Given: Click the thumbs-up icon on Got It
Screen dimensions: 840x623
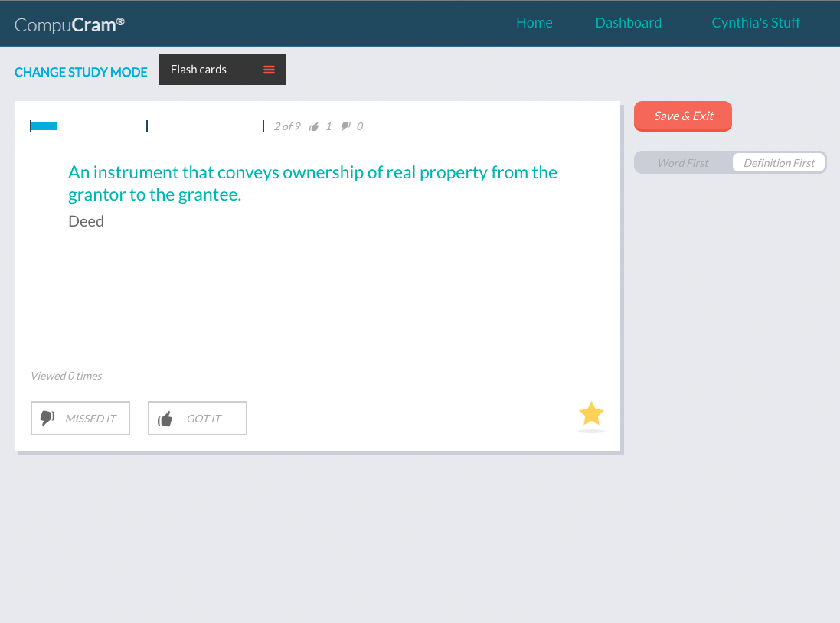Looking at the screenshot, I should point(165,419).
